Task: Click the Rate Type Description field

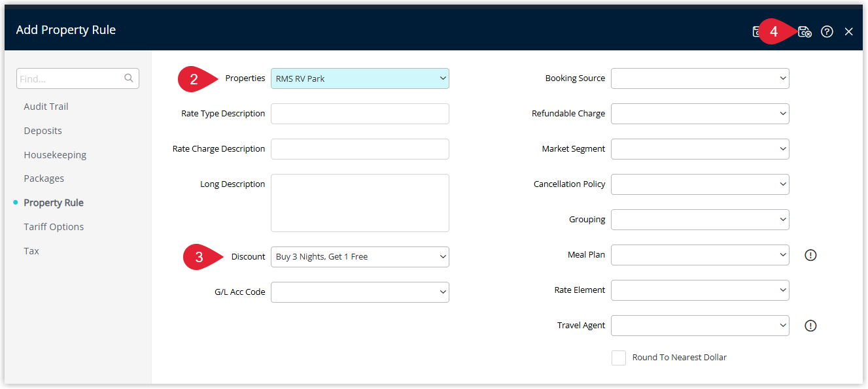Action: coord(360,114)
